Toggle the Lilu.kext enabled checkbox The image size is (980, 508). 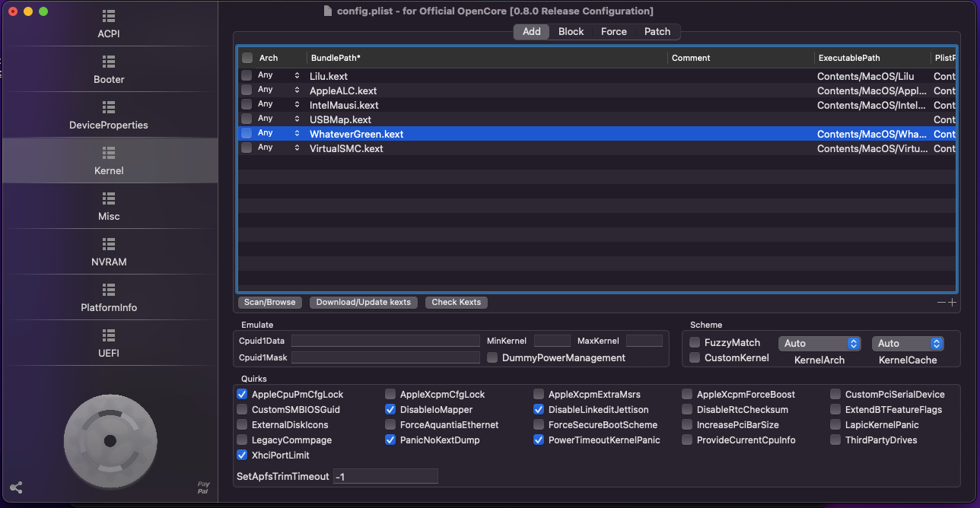247,76
